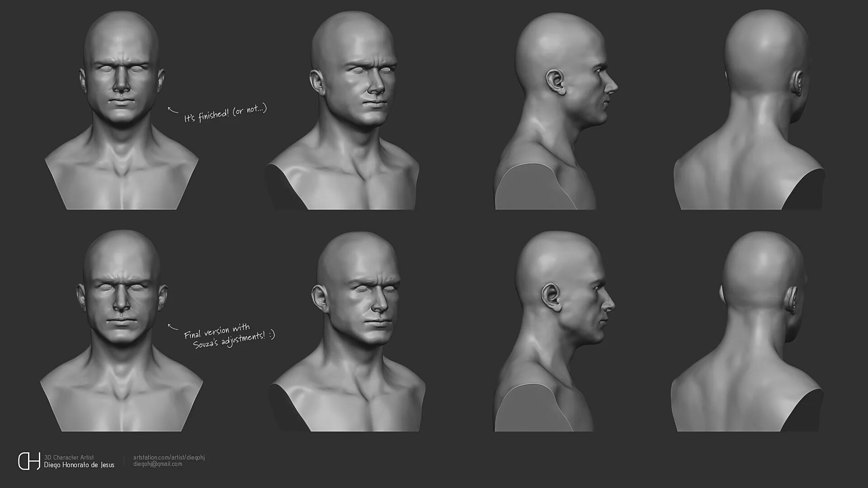Select the bottom-row back view bust
868x488 pixels.
click(748, 334)
